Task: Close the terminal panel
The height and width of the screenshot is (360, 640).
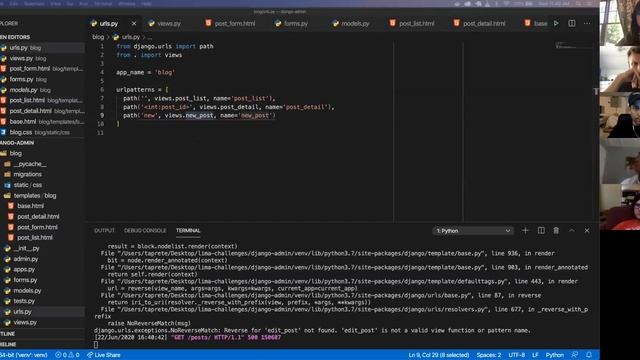Action: (x=587, y=231)
